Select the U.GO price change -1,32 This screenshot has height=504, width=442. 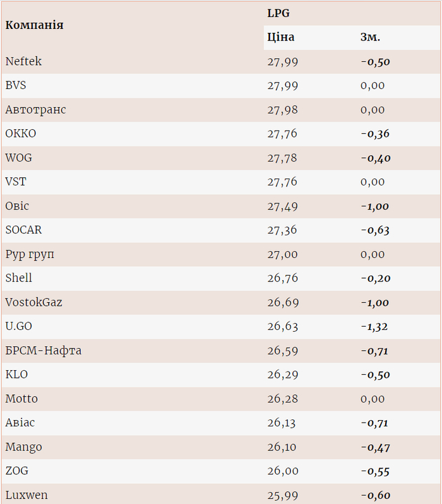point(374,326)
